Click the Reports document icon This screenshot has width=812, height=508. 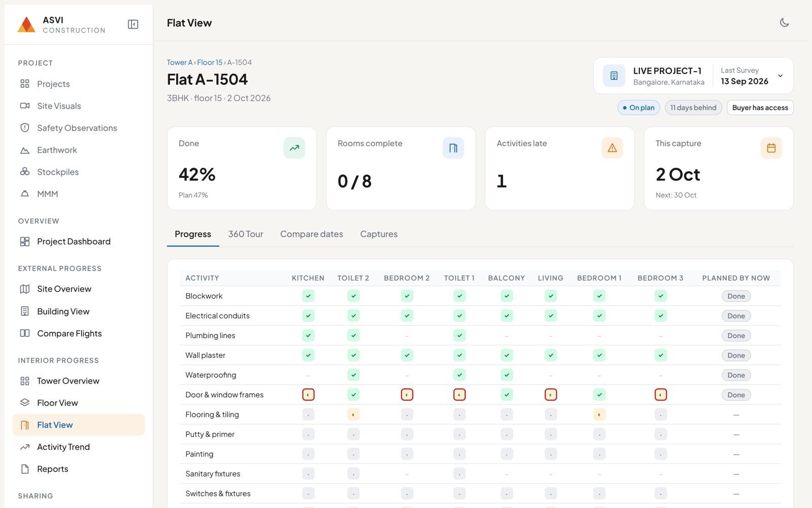pyautogui.click(x=24, y=469)
